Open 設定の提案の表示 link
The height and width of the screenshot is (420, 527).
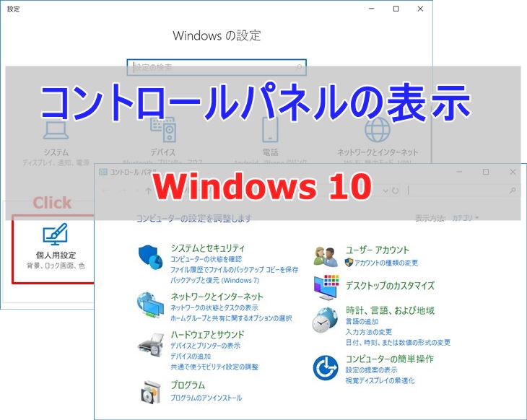pyautogui.click(x=371, y=370)
